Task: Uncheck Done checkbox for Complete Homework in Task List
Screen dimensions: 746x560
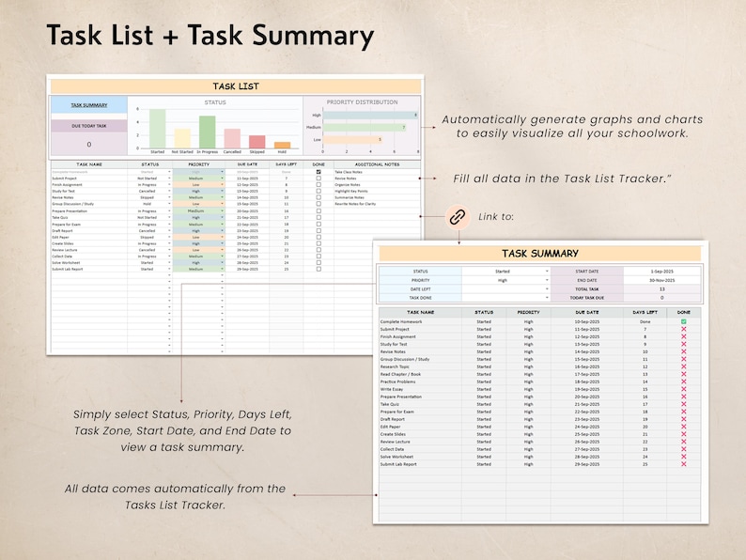Action: 319,172
